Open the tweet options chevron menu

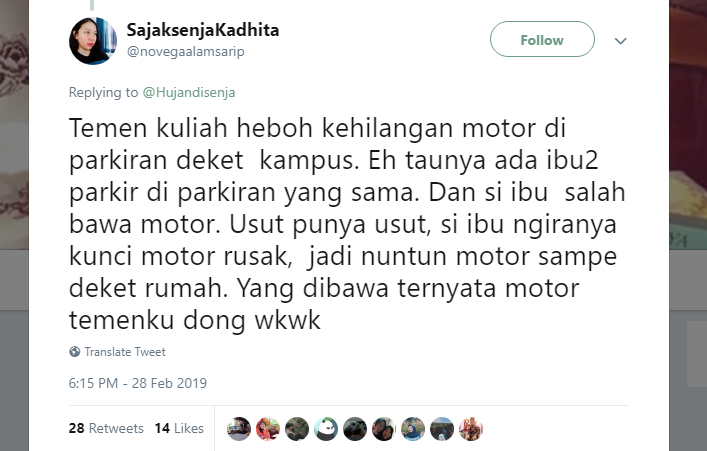(x=620, y=41)
